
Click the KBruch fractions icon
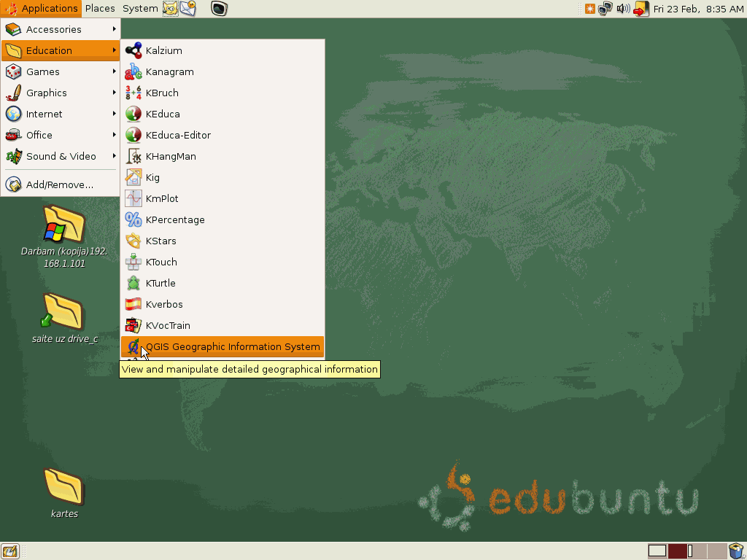click(x=133, y=93)
